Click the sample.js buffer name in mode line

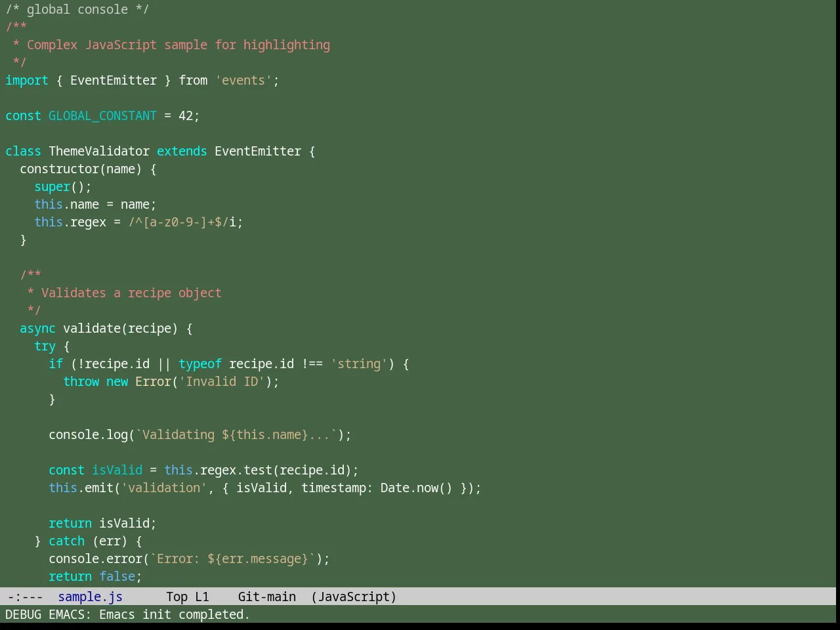90,597
